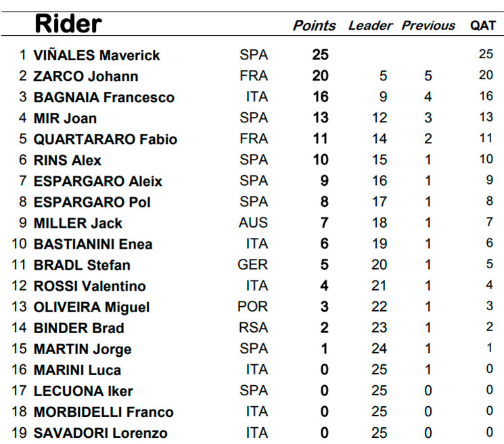
Task: Click on ZARCO Johann's name
Action: [86, 76]
